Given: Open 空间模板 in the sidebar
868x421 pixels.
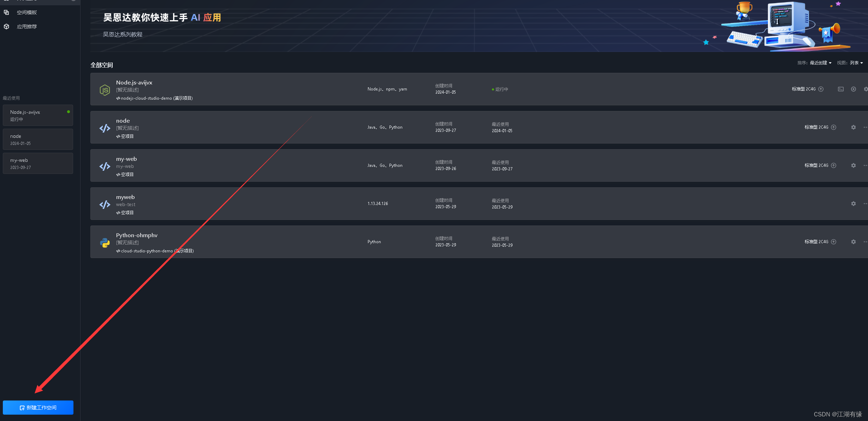Looking at the screenshot, I should (x=27, y=12).
